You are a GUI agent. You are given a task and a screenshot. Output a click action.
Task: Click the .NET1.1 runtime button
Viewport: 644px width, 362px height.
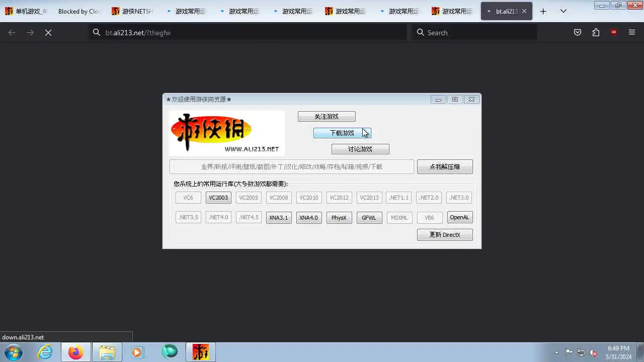click(399, 198)
